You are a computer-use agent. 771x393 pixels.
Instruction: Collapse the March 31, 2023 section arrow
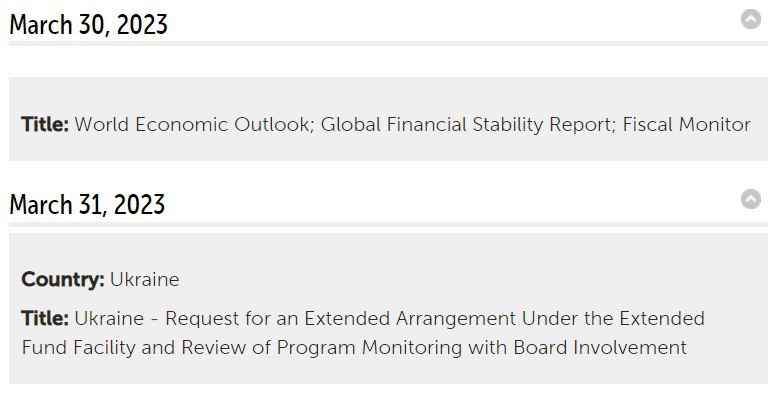pyautogui.click(x=750, y=199)
